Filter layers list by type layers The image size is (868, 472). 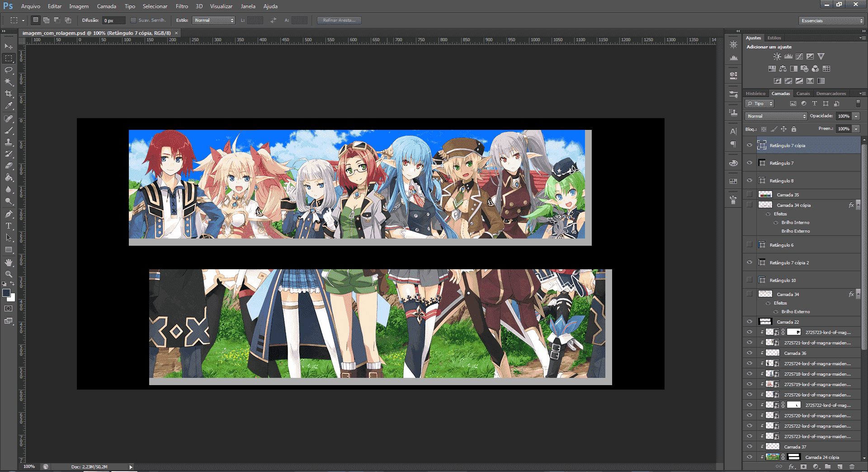(x=815, y=104)
